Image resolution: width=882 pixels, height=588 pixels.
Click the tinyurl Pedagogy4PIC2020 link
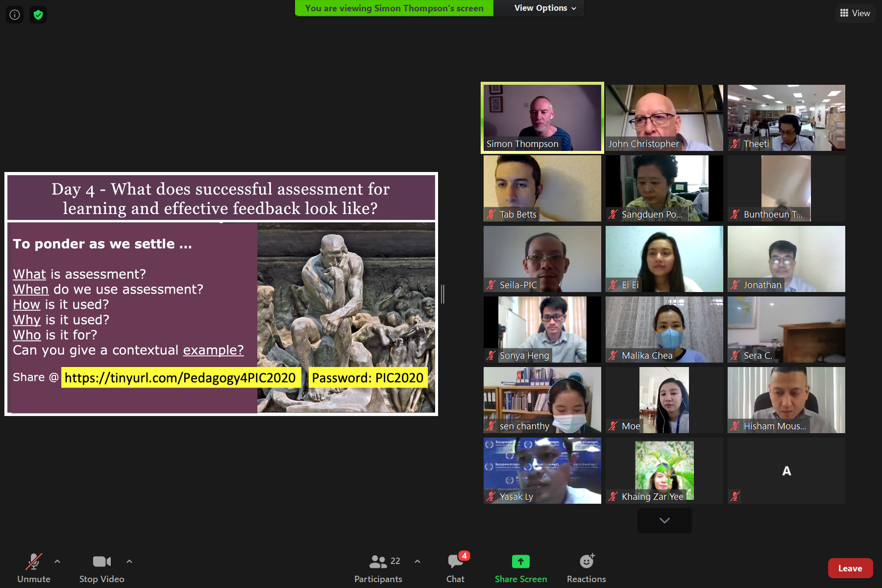pyautogui.click(x=180, y=378)
